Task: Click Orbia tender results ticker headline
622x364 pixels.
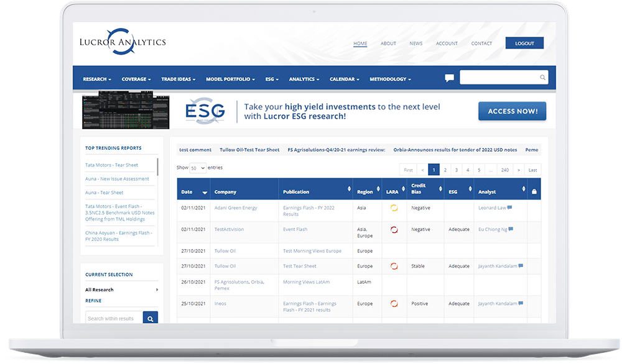Action: [455, 150]
